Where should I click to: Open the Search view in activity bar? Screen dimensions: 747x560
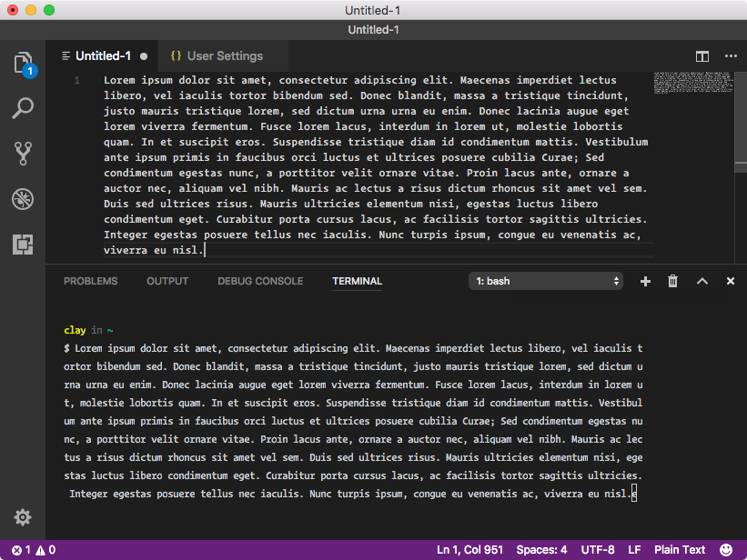23,108
